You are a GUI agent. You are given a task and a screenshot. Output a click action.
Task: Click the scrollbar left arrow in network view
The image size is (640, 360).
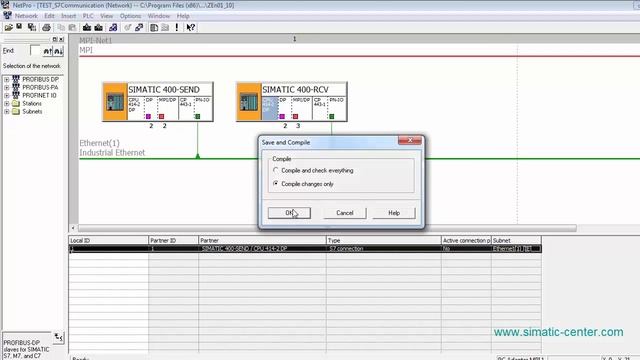(73, 228)
